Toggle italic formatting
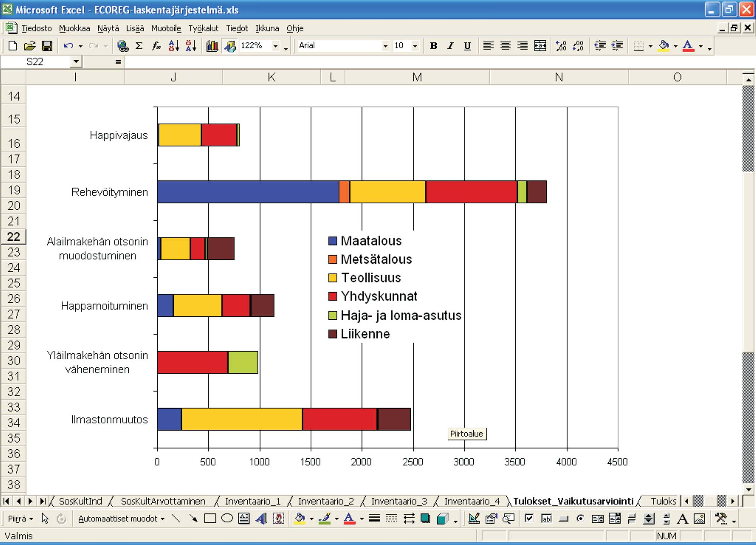 point(450,46)
